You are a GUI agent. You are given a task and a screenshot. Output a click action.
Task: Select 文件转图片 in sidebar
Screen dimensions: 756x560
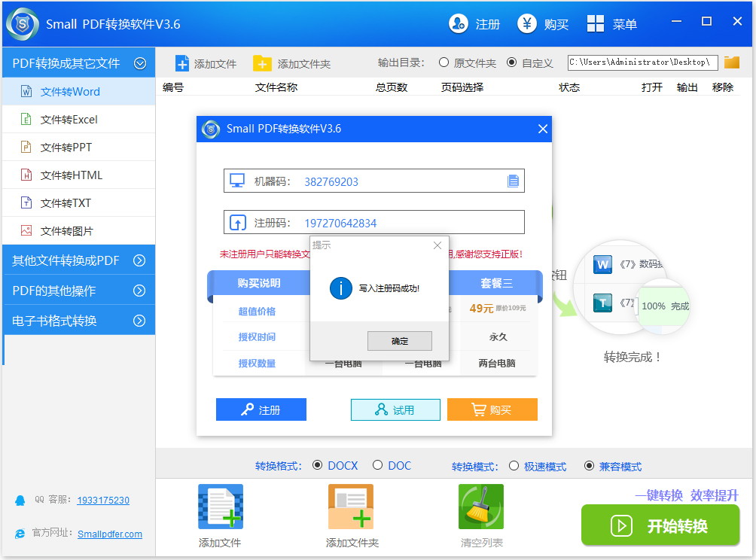coord(79,231)
